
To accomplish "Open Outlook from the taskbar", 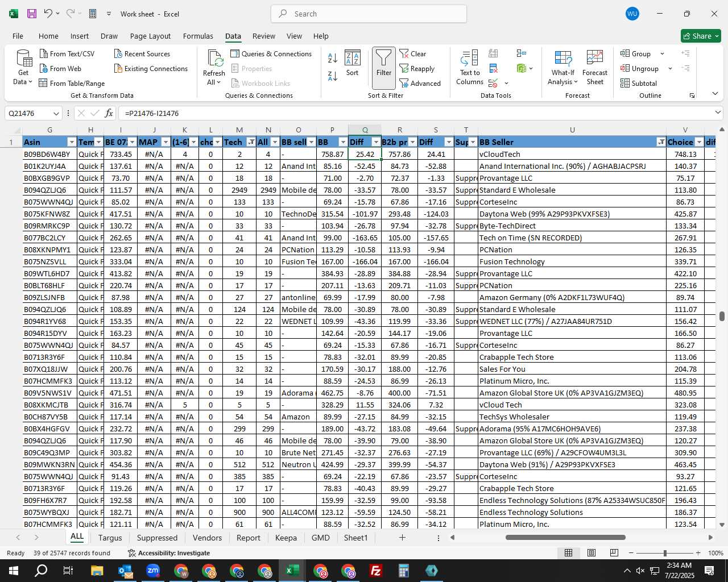I will click(125, 571).
